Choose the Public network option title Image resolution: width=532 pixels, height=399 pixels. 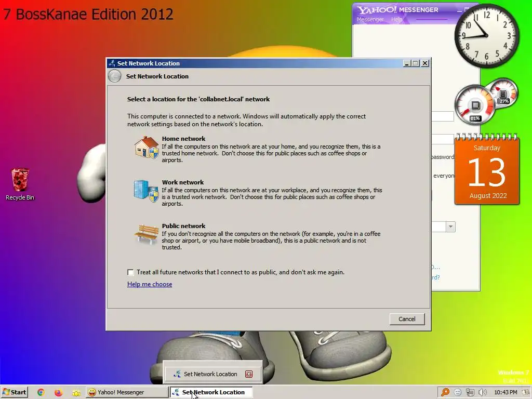pos(183,226)
